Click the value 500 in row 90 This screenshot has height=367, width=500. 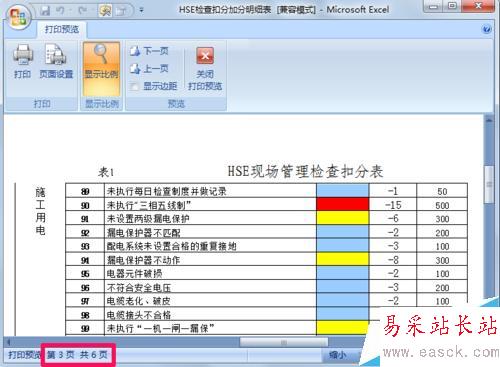click(442, 205)
